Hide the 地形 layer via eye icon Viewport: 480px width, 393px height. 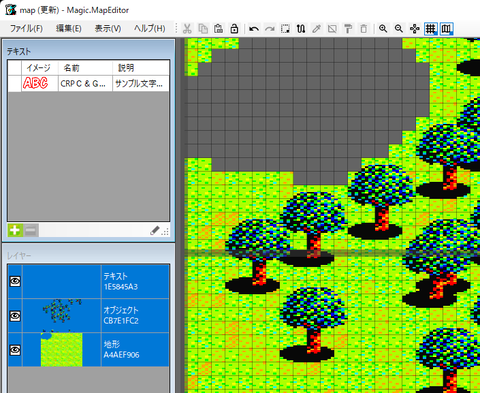(x=15, y=350)
